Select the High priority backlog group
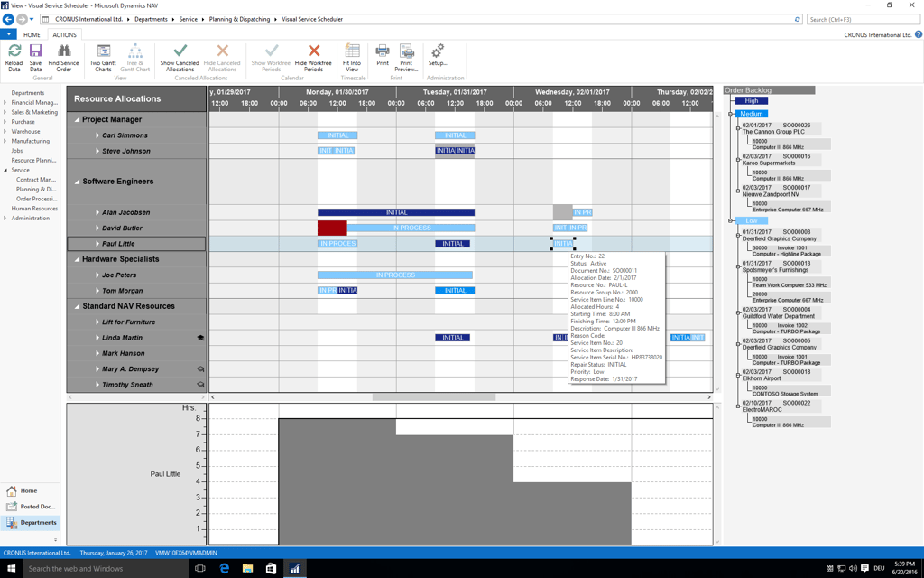The height and width of the screenshot is (578, 924). (752, 101)
